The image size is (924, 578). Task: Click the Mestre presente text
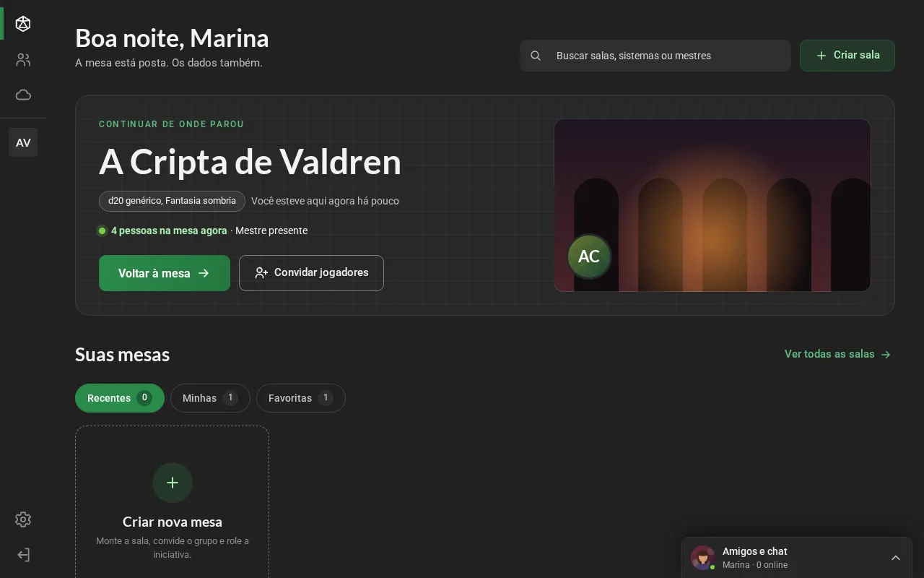click(271, 230)
